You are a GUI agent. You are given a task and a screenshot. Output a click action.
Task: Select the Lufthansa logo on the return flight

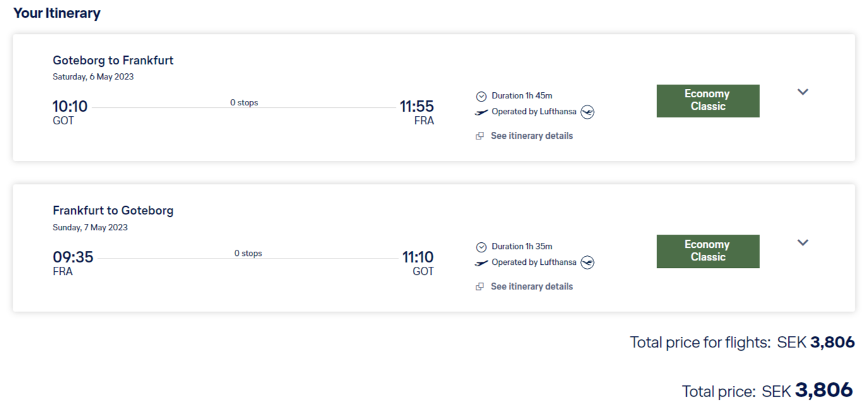coord(587,262)
